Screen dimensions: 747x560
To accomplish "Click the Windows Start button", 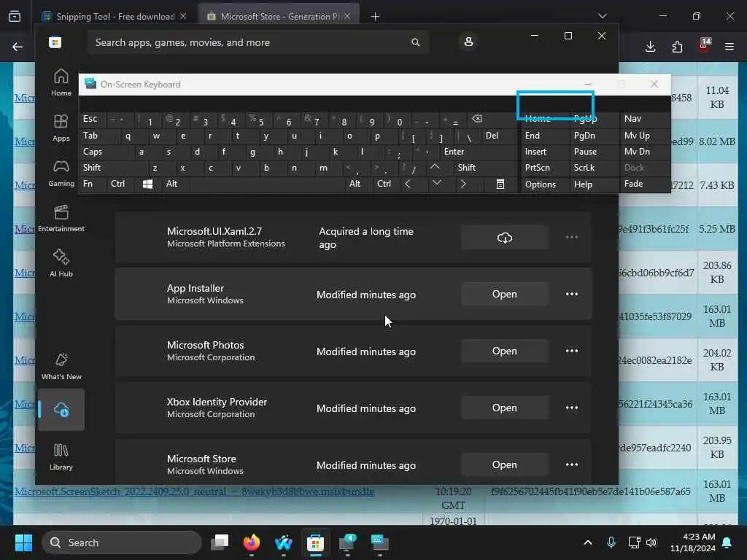I will coord(23,542).
